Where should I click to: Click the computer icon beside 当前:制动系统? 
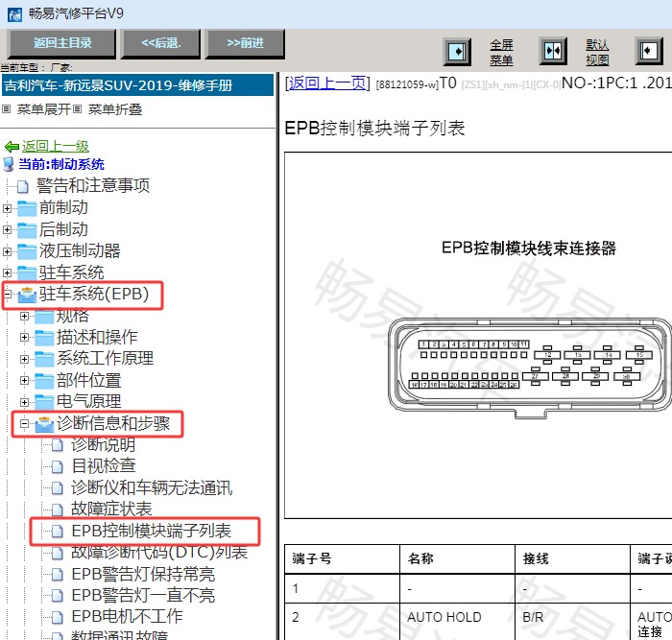(8, 164)
